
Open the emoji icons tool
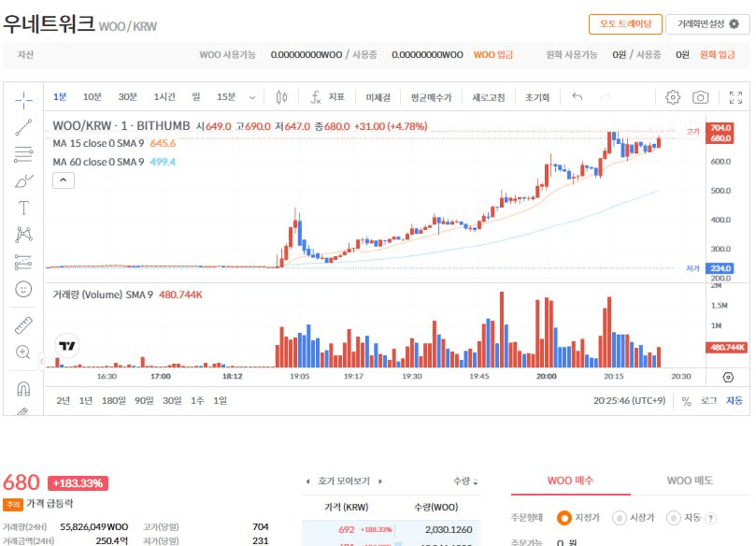(23, 289)
